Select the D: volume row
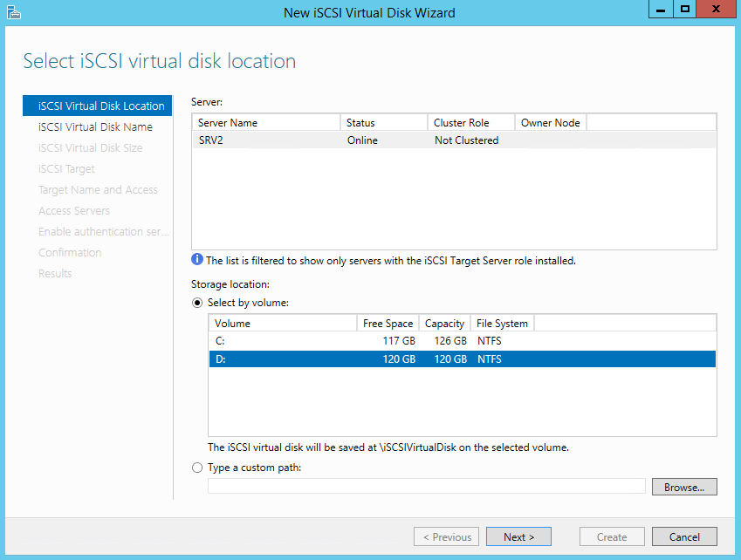This screenshot has width=741, height=560. [x=462, y=359]
